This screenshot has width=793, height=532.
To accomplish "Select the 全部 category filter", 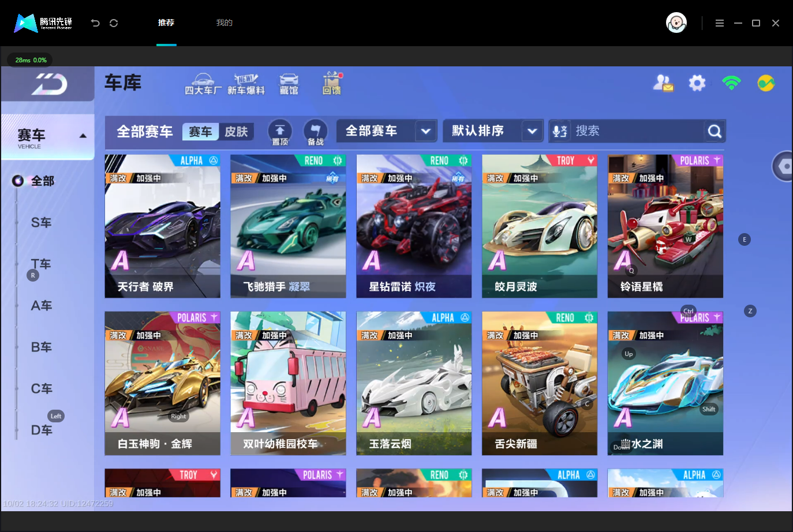I will tap(43, 181).
